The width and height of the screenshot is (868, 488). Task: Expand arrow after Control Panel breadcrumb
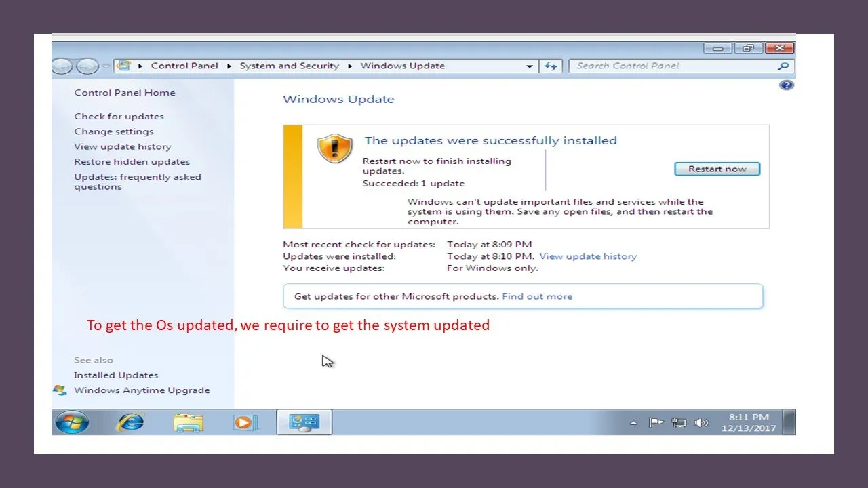(229, 66)
